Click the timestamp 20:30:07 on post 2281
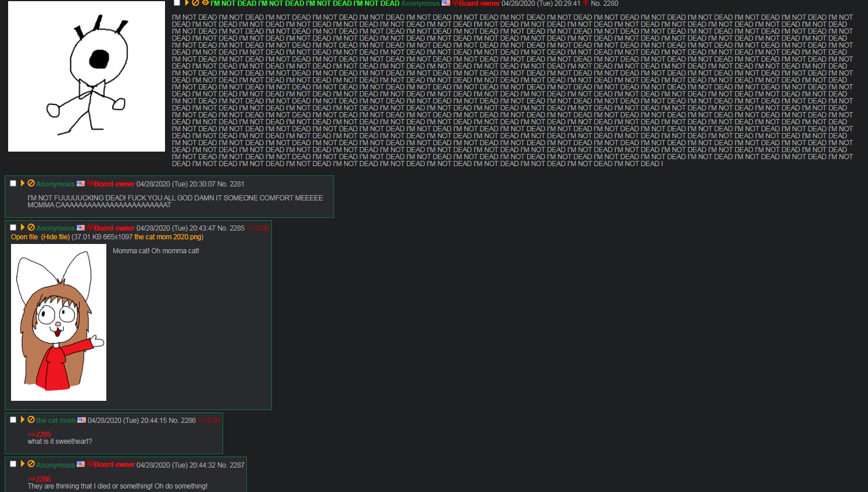868x492 pixels. [x=202, y=184]
